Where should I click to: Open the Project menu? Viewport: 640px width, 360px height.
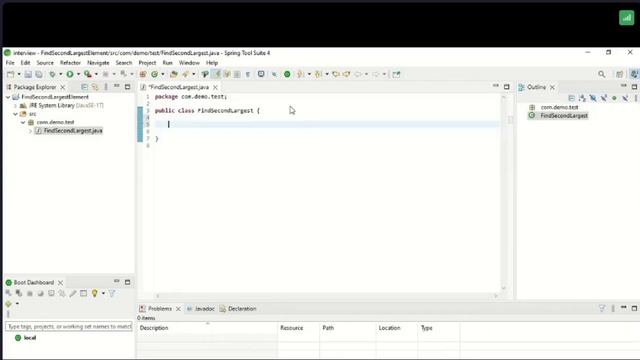(x=147, y=63)
